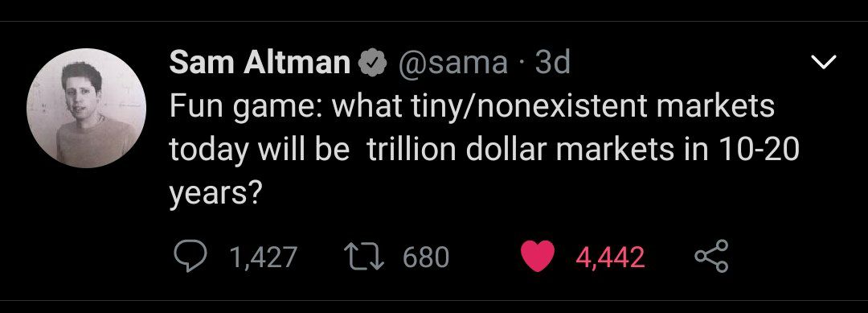Click the 680 retweets count
Screen dimensions: 868x313
pos(426,257)
